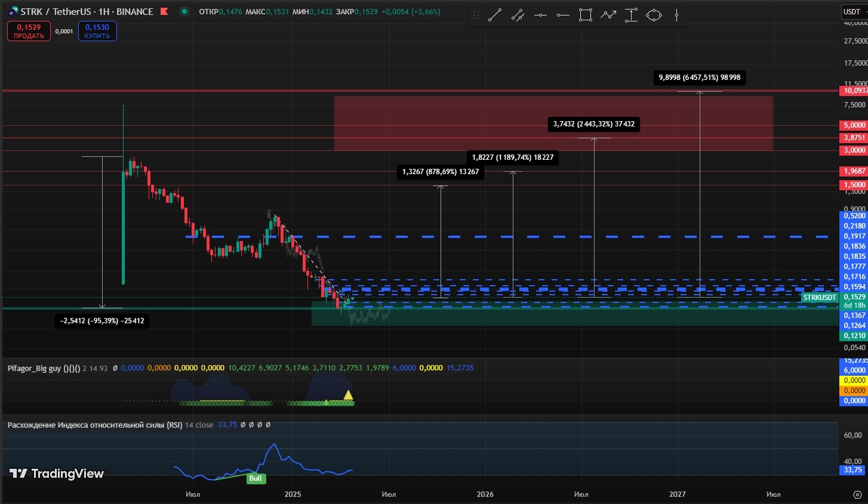Click the STRKUSDT current price tag
The height and width of the screenshot is (504, 868).
pos(820,298)
